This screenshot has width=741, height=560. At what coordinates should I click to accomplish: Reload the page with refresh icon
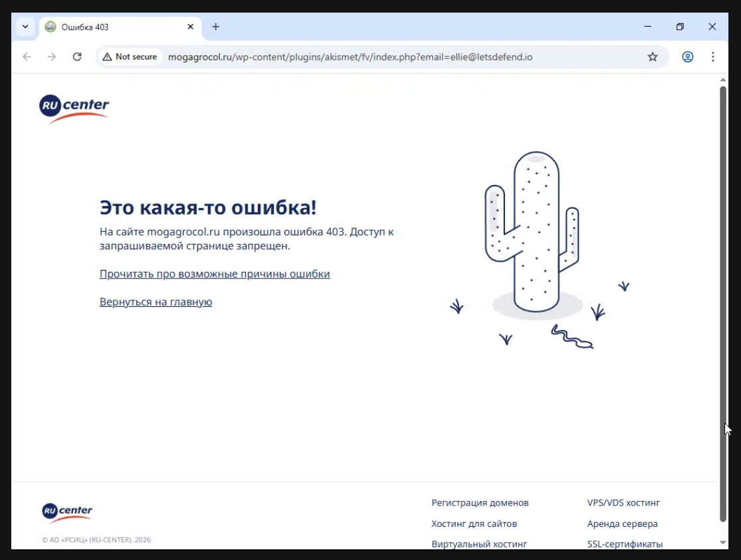pyautogui.click(x=77, y=57)
